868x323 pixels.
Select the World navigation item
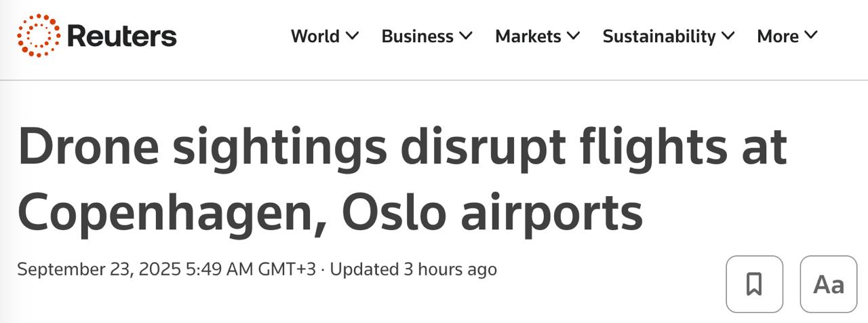click(315, 36)
